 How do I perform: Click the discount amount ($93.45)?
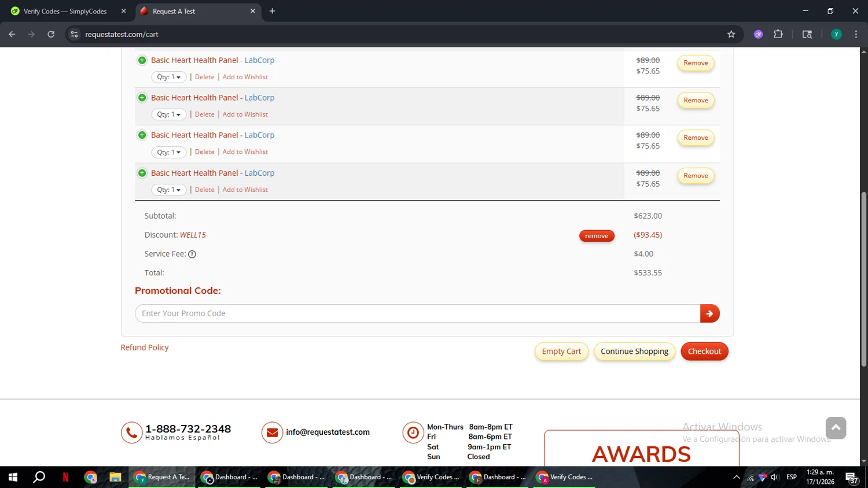coord(648,235)
